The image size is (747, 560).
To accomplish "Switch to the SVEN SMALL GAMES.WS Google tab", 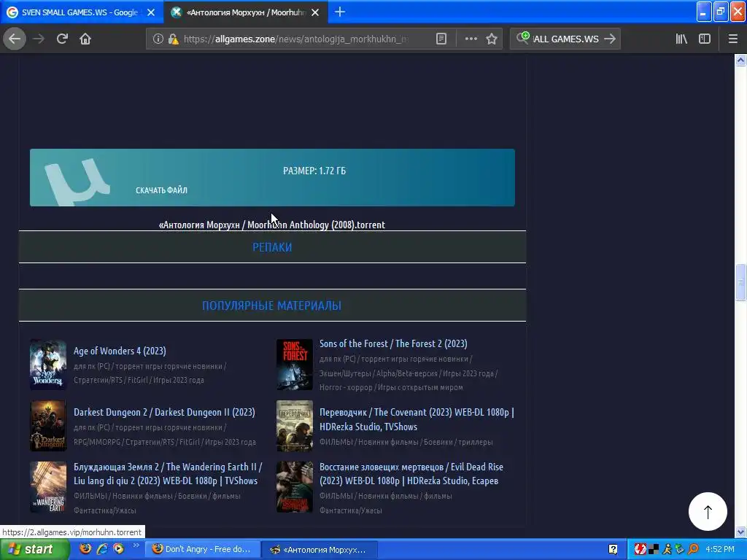I will (x=82, y=12).
